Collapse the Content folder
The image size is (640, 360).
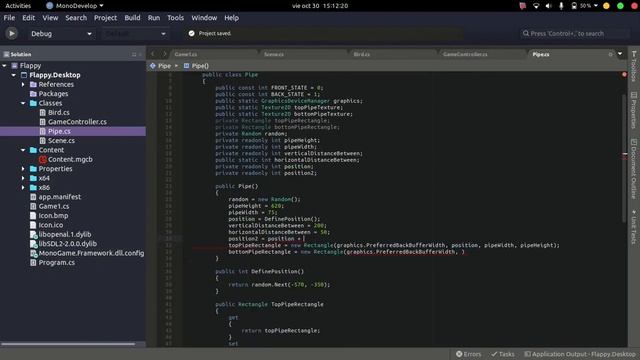point(23,150)
